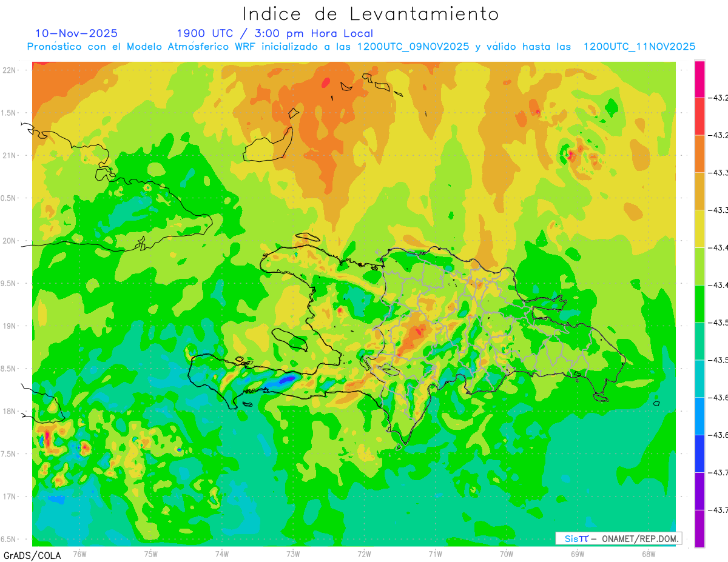Click the "GrADS/COLA" credit text
This screenshot has width=728, height=562.
click(32, 555)
